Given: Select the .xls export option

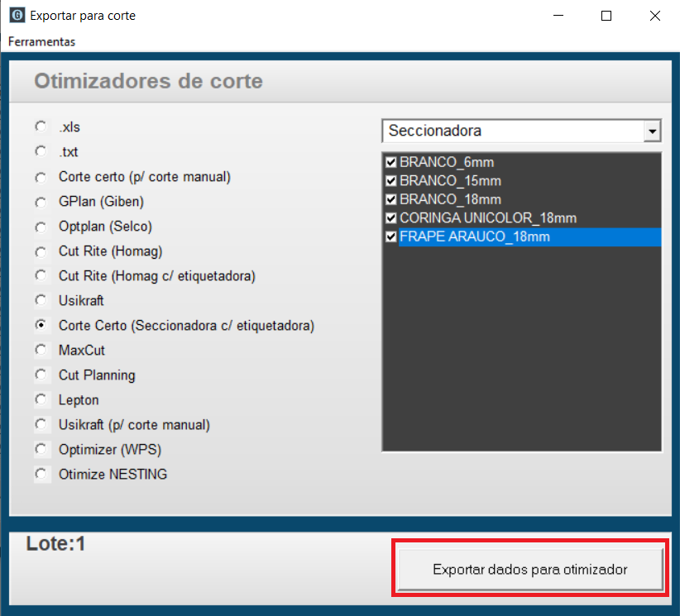Looking at the screenshot, I should coord(41,127).
